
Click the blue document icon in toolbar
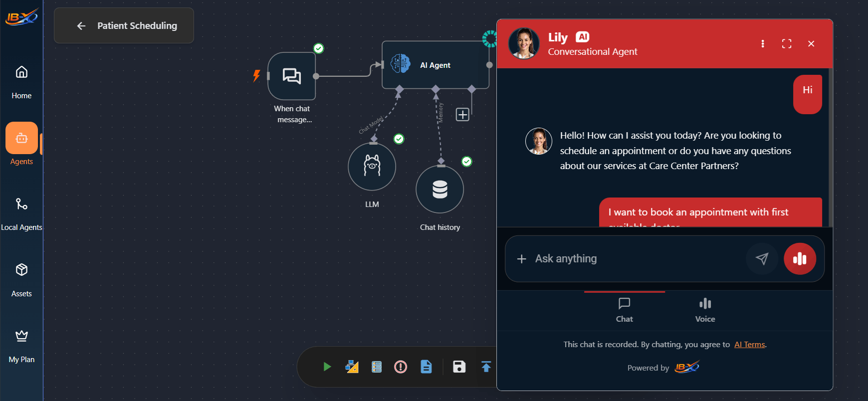click(426, 367)
